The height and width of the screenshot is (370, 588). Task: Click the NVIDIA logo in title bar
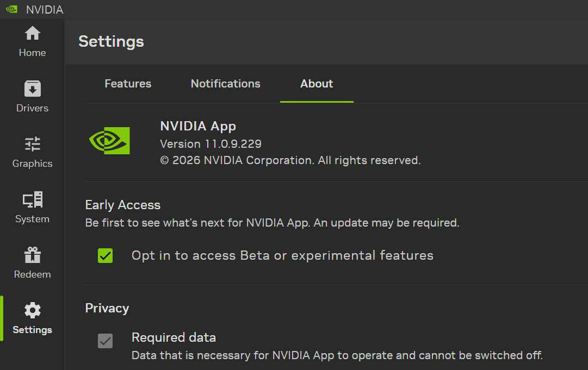click(x=12, y=9)
